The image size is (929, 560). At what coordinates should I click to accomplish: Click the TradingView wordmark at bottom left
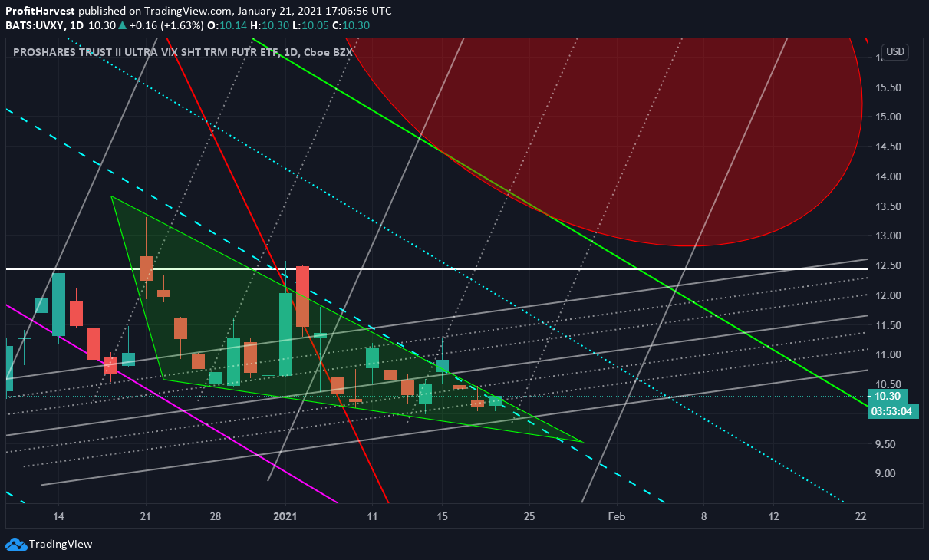click(61, 545)
